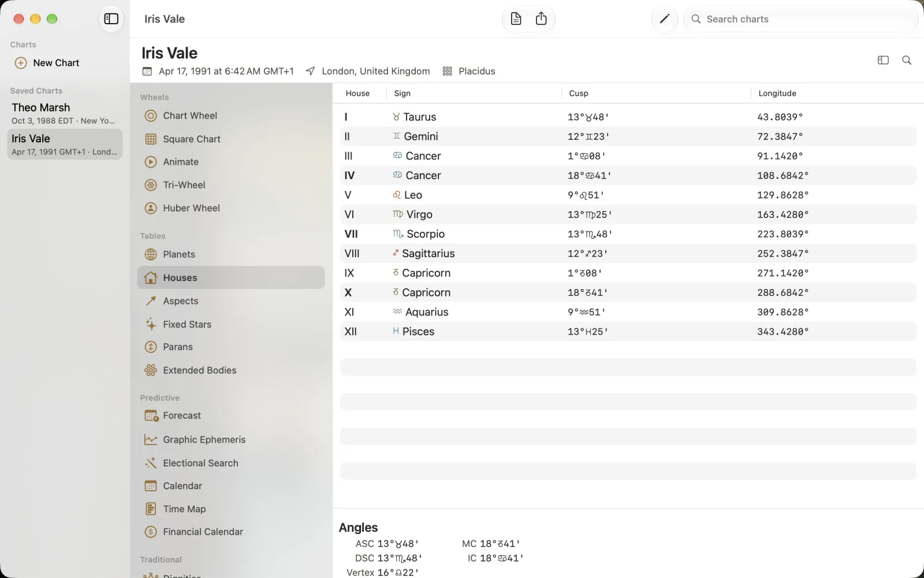Click the pencil edit chart icon
The height and width of the screenshot is (578, 924).
[665, 19]
